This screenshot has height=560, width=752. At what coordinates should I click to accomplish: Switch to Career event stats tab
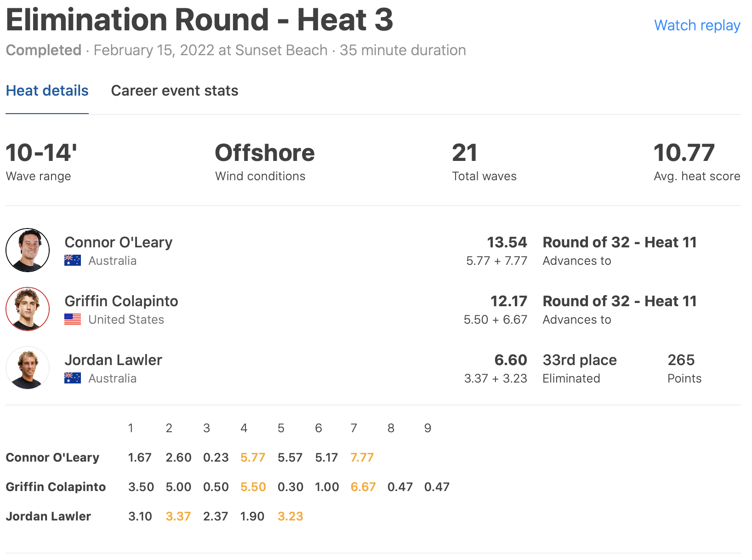pyautogui.click(x=175, y=91)
